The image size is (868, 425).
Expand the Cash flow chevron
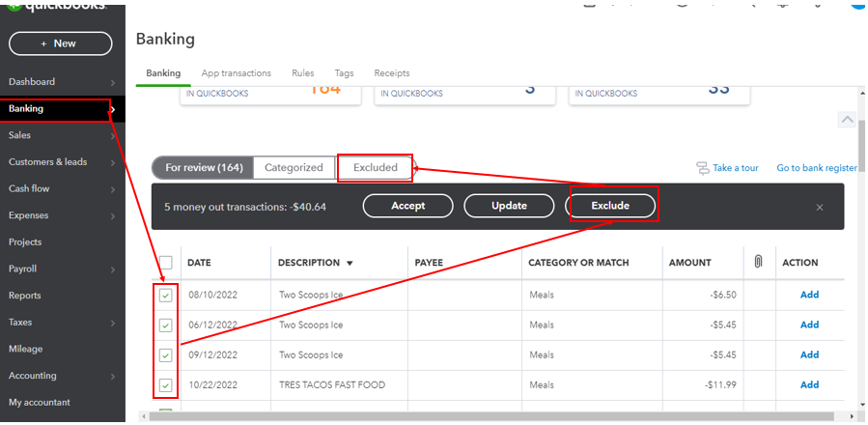tap(112, 189)
